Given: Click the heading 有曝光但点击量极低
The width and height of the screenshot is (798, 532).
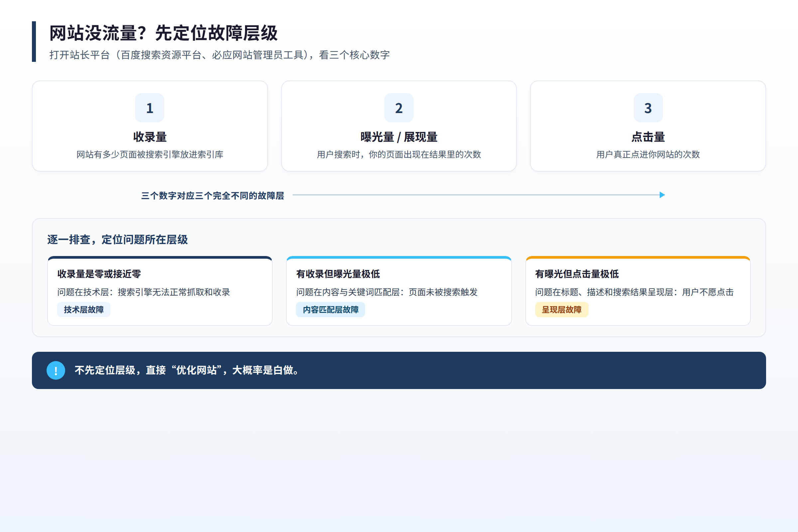Looking at the screenshot, I should click(577, 274).
